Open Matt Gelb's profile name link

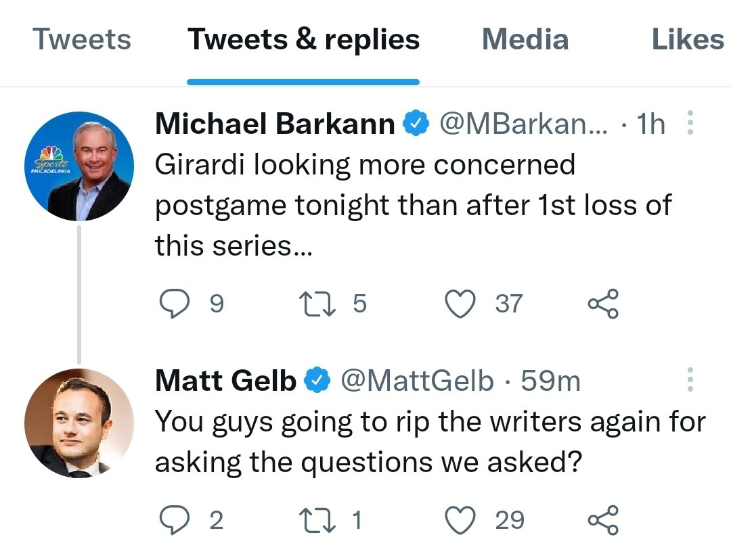[x=225, y=381]
